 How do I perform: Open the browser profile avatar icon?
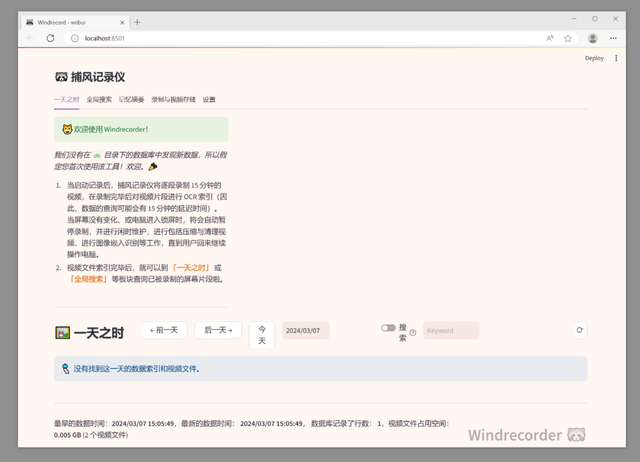click(x=593, y=38)
